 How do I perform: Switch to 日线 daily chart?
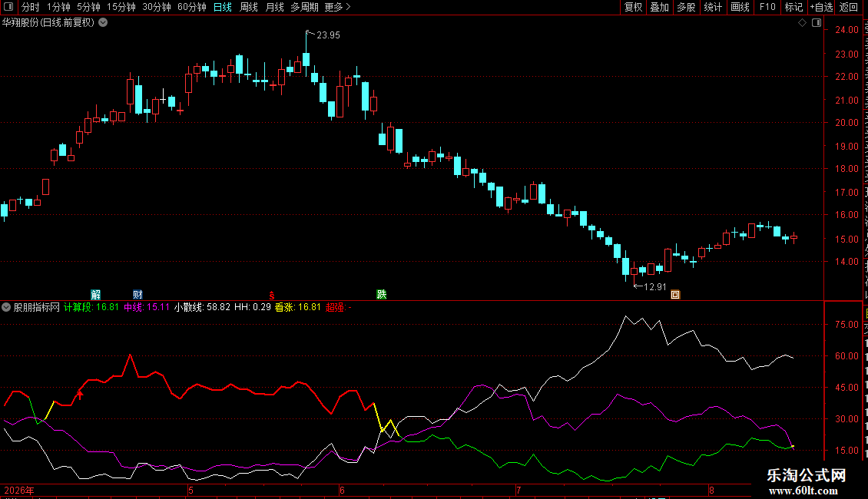223,7
